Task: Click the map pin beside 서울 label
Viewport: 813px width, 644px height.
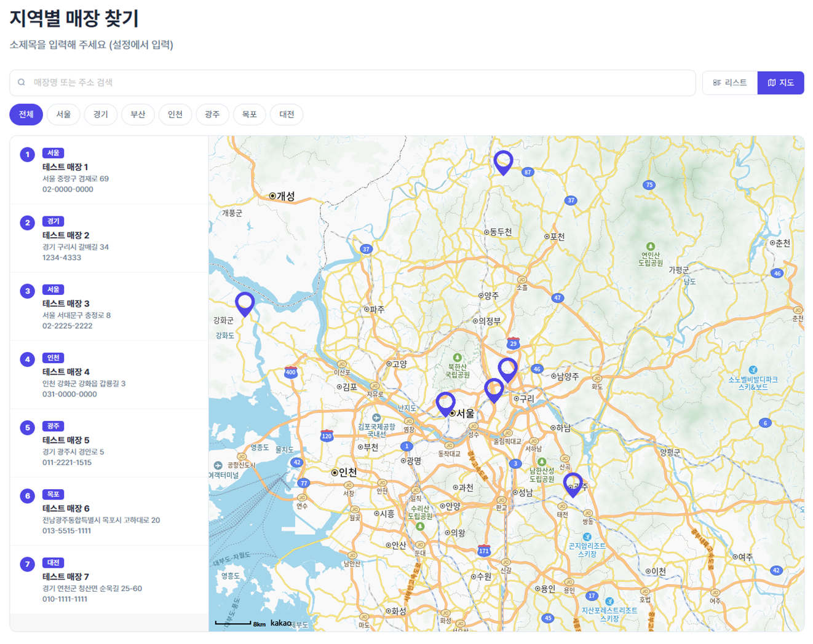Action: [x=445, y=404]
